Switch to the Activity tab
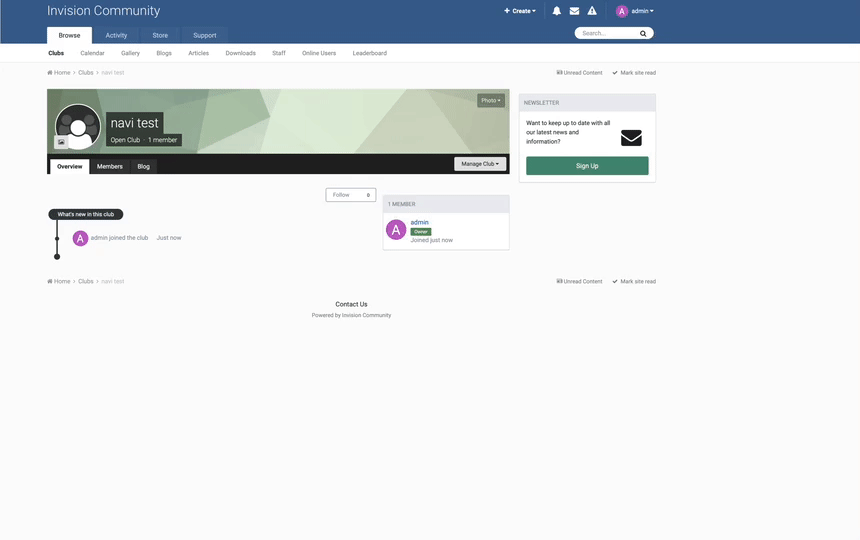The width and height of the screenshot is (860, 540). coord(116,35)
